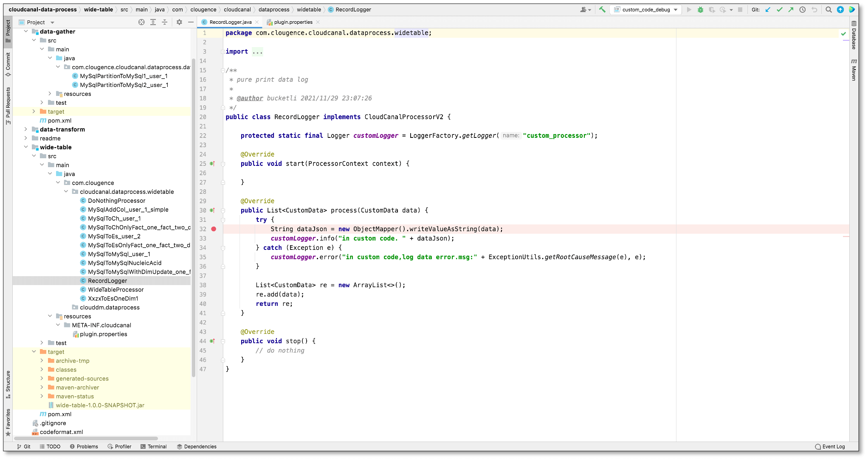Open the Terminal tool window
Viewport: 868px width, 459px height.
154,446
